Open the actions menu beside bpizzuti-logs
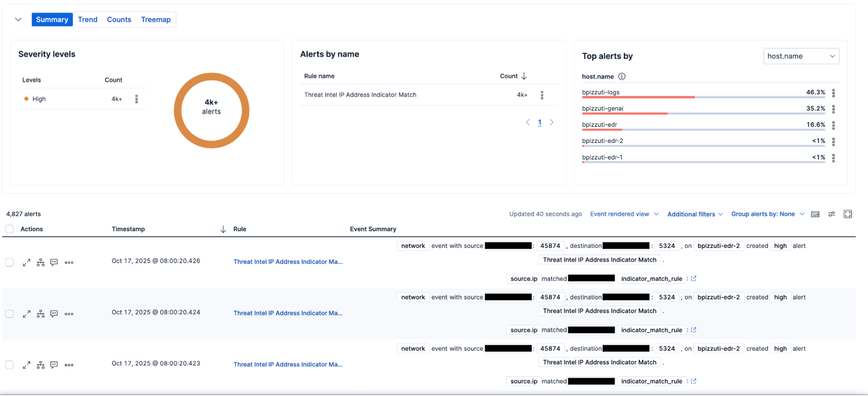Image resolution: width=868 pixels, height=396 pixels. [833, 92]
